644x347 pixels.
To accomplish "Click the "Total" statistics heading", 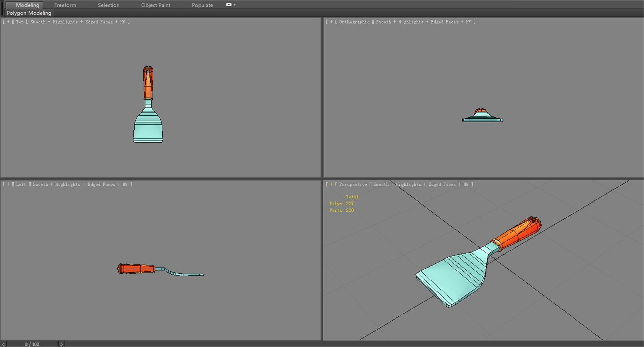I will [x=352, y=197].
